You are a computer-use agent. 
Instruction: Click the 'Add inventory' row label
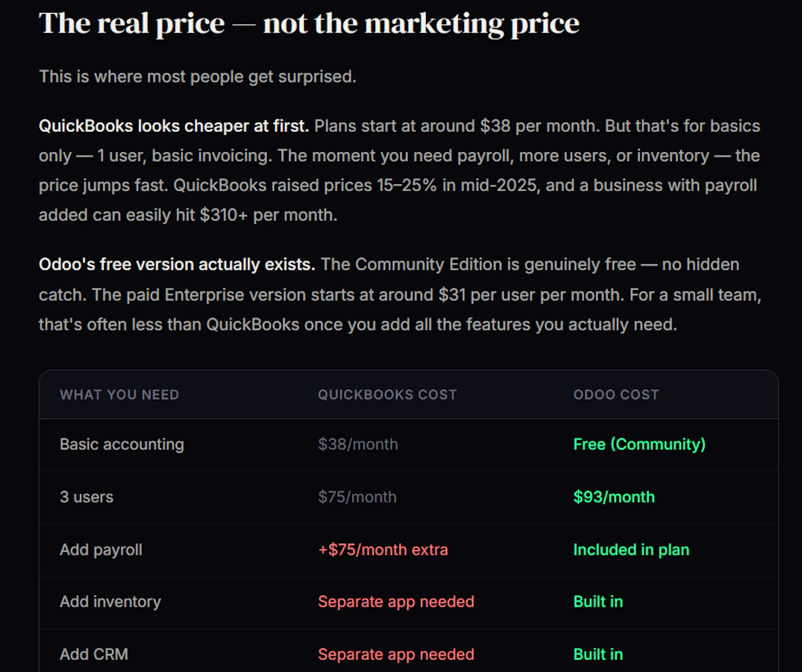[x=110, y=602]
